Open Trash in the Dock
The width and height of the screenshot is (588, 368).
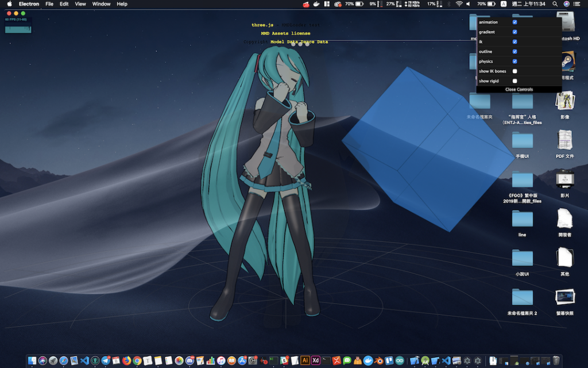[x=556, y=361]
